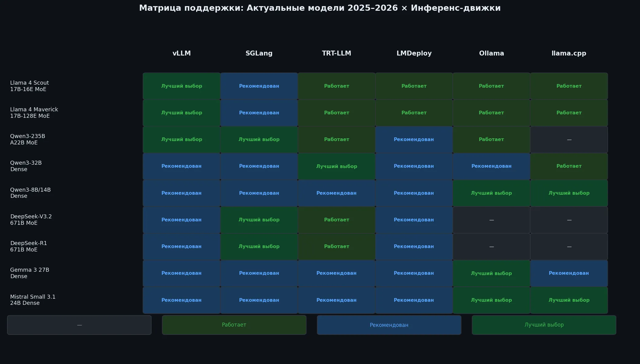This screenshot has width=640, height=364.
Task: Click Qwen3-32B TRT-LLM Лучший выбор cell
Action: point(336,166)
